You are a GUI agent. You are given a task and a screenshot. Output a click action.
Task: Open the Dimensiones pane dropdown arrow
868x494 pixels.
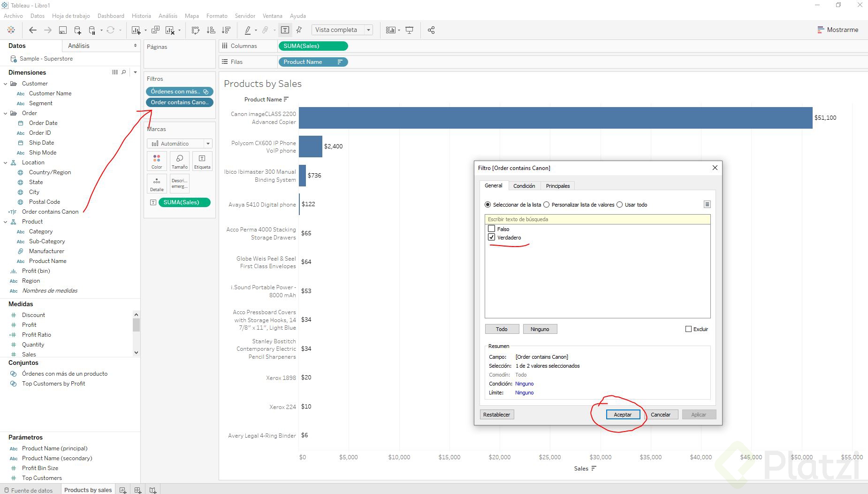click(x=135, y=72)
